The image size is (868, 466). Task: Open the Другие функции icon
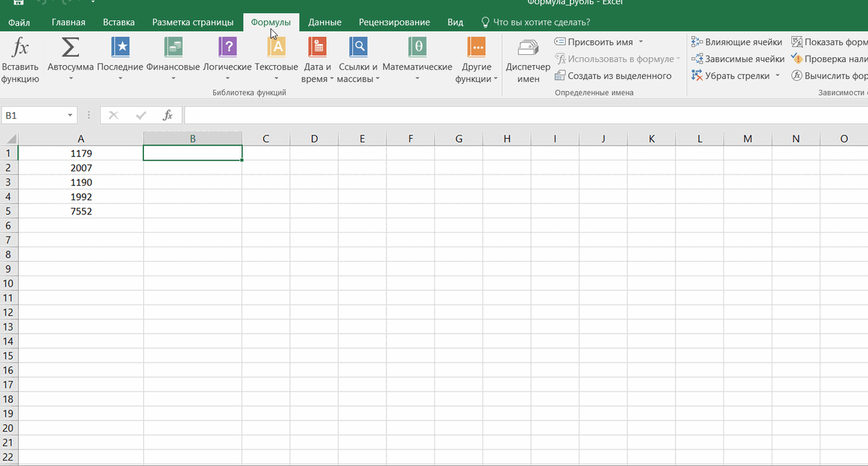coord(477,48)
